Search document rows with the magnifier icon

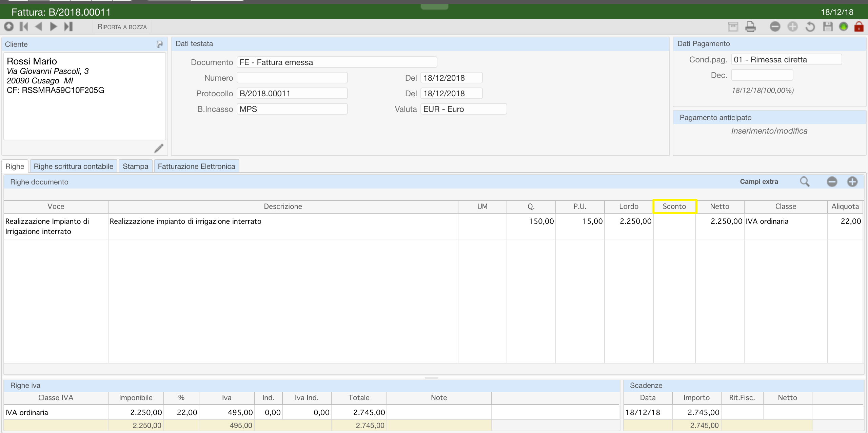[x=805, y=182]
